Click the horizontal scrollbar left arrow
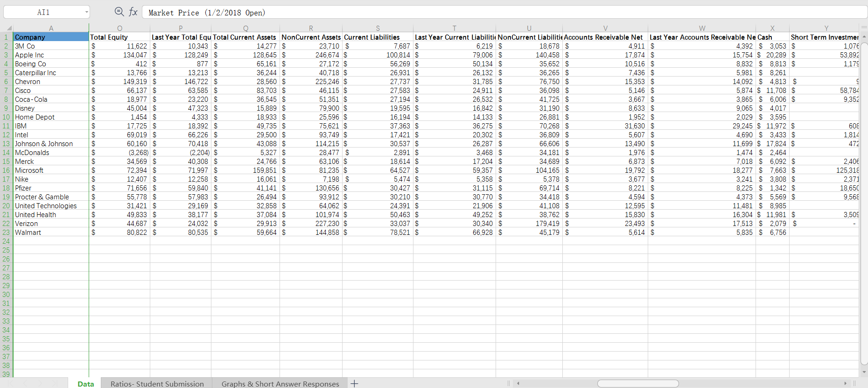The image size is (868, 388). click(518, 383)
